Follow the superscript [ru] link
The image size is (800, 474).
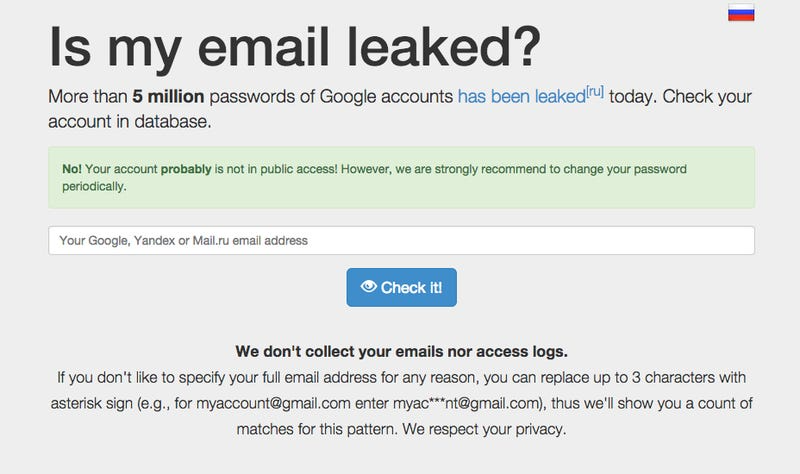(x=594, y=93)
